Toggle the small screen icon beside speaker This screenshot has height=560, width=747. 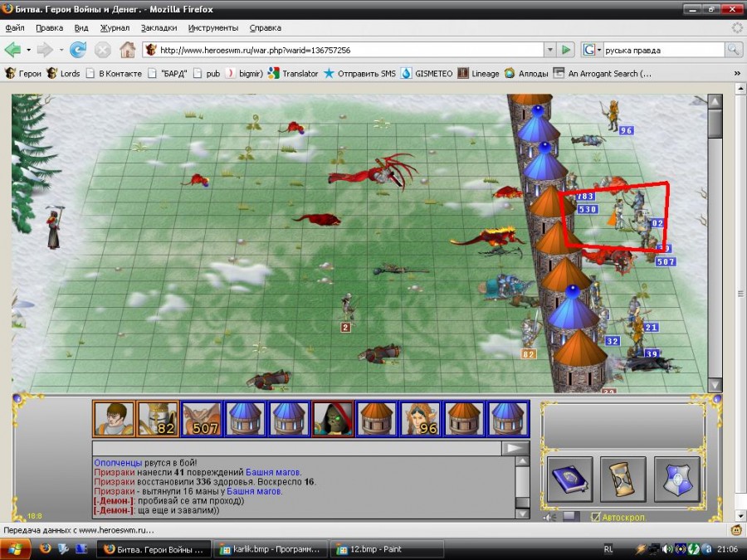(x=570, y=518)
